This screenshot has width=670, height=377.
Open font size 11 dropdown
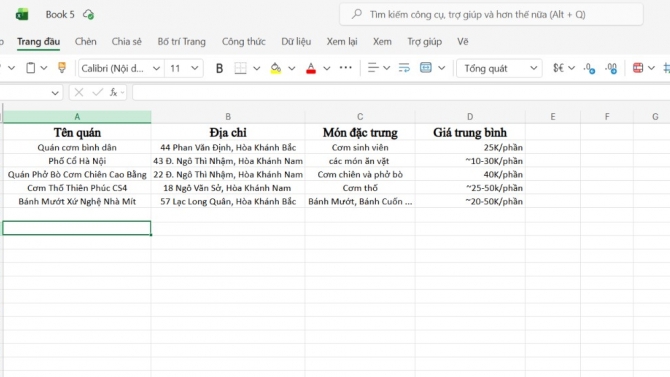[194, 68]
